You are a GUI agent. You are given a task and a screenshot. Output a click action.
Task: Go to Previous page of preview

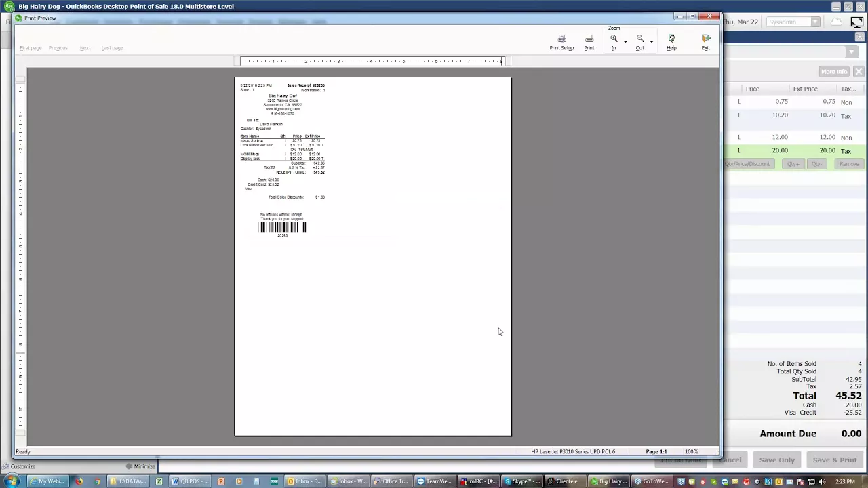tap(58, 48)
